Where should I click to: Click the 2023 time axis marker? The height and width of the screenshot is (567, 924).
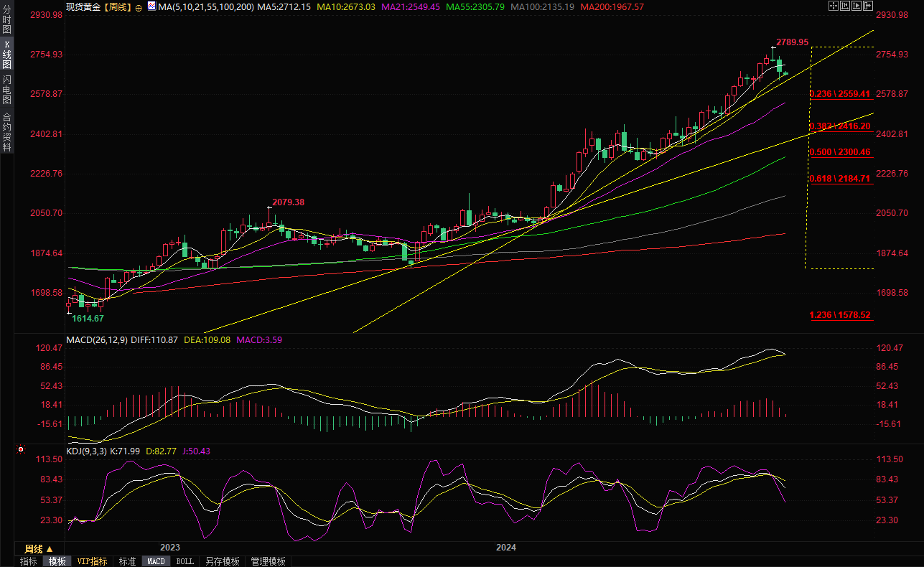(169, 547)
